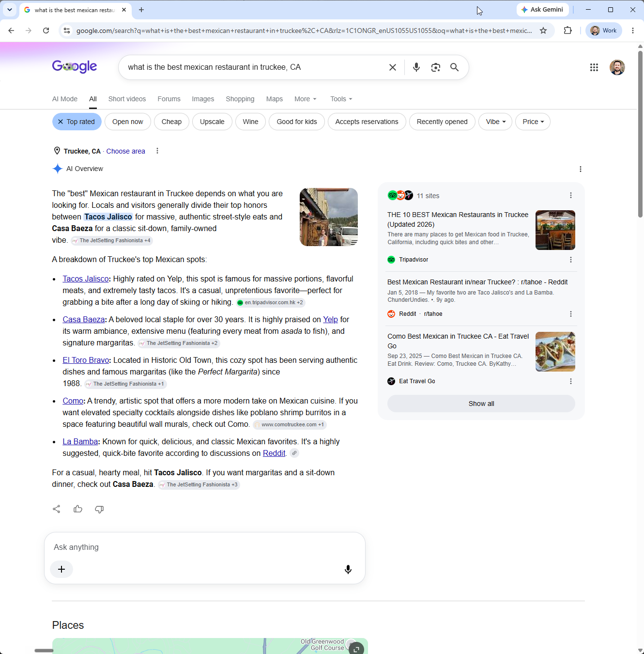The width and height of the screenshot is (644, 654).
Task: Open the tab search chevron in the title bar
Action: (9, 10)
